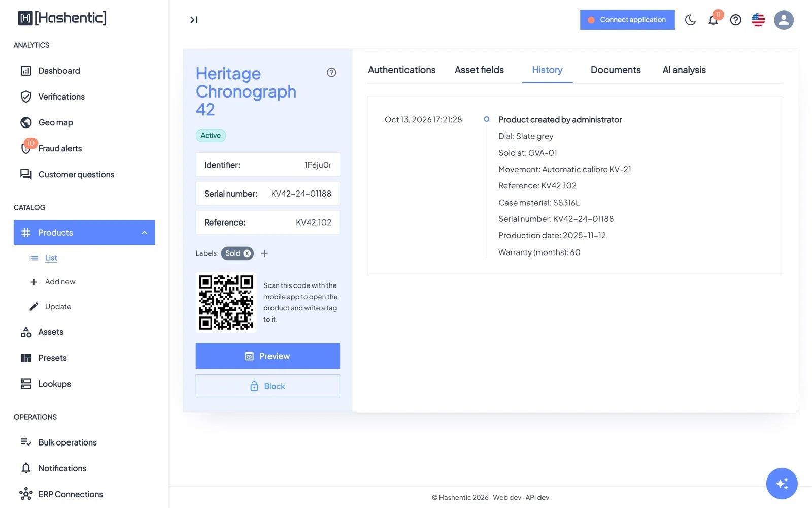812x508 pixels.
Task: Switch to the AI analysis tab
Action: coord(684,70)
